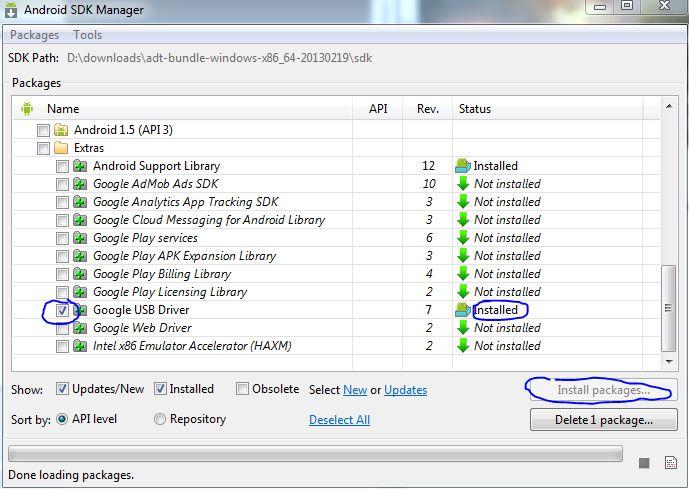
Task: Open the Tools menu
Action: (87, 35)
